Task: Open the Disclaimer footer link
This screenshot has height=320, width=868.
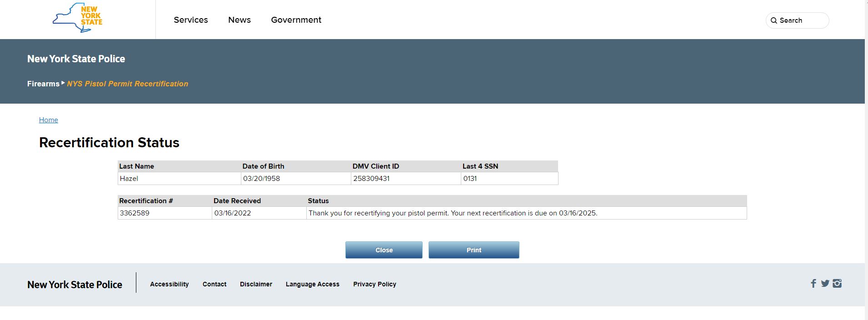Action: click(x=256, y=284)
